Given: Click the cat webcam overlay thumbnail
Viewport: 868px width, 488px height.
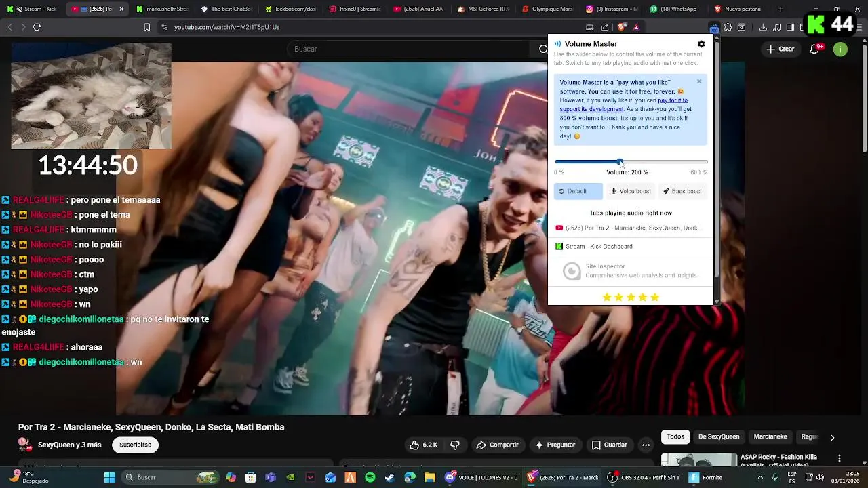Looking at the screenshot, I should pos(91,96).
